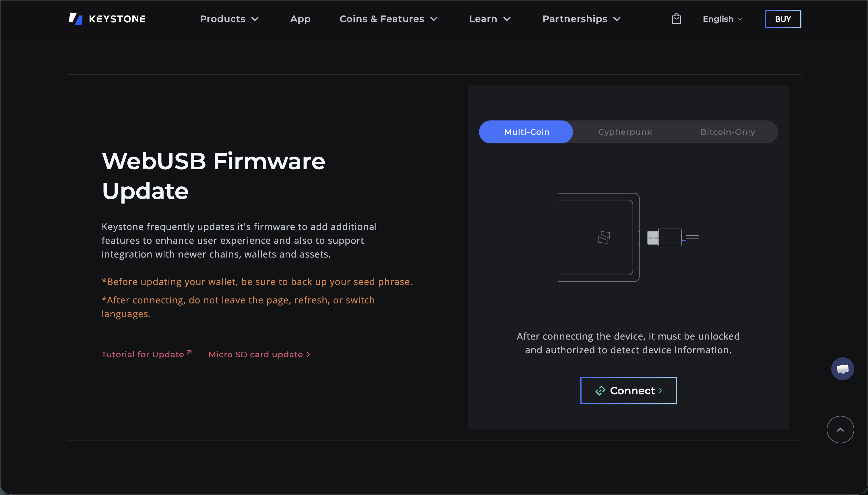Open the App page
Screen dimensions: 868x495
(300, 19)
